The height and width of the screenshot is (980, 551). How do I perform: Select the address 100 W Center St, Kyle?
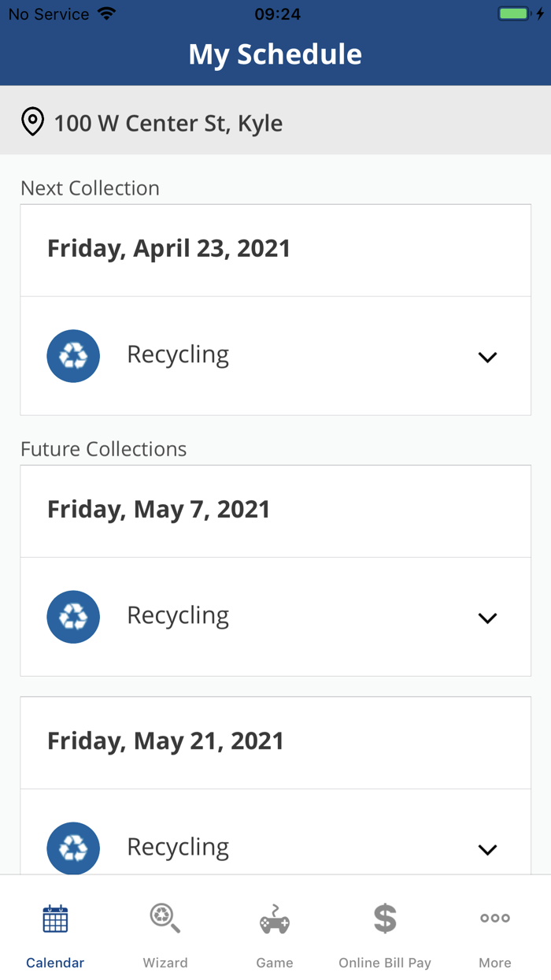[168, 122]
